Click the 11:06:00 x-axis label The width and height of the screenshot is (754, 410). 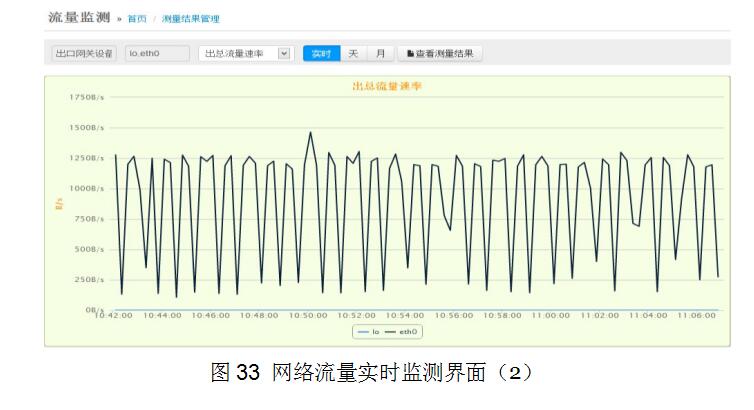pos(697,315)
